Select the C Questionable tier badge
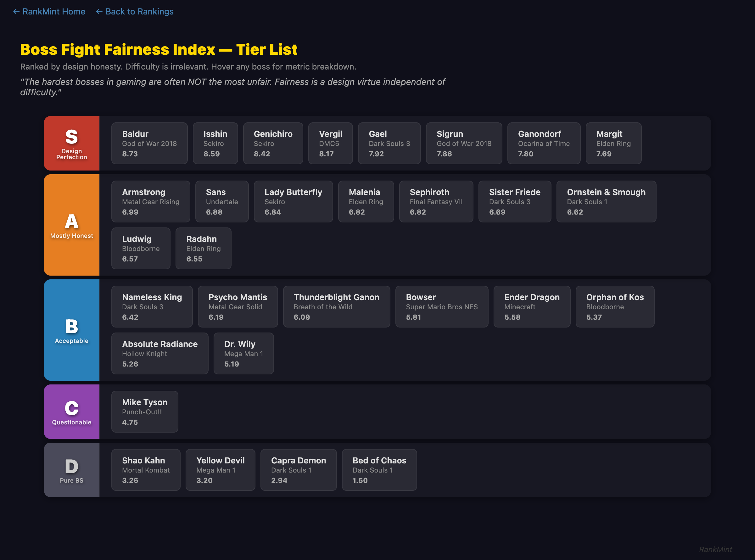The image size is (755, 560). point(71,412)
